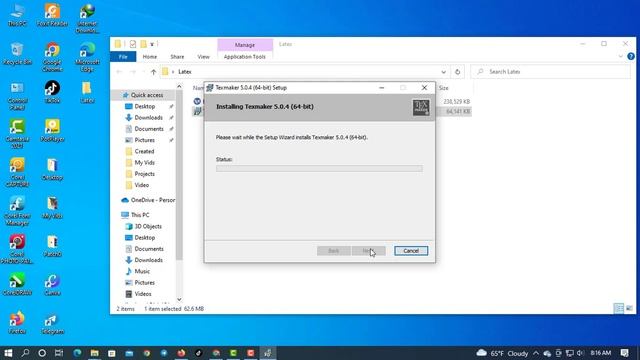This screenshot has width=640, height=360.
Task: Open Foxit Reader desktop shortcut
Action: coord(52,16)
